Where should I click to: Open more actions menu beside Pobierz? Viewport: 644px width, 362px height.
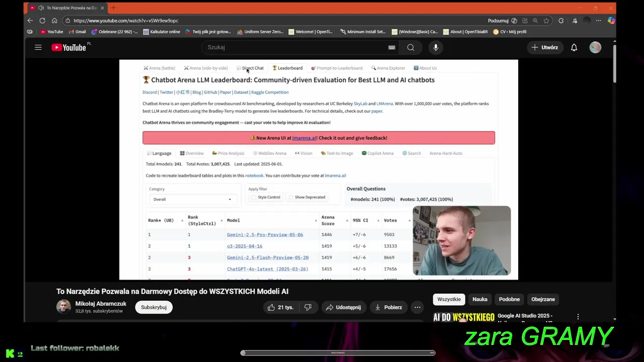[x=417, y=307]
